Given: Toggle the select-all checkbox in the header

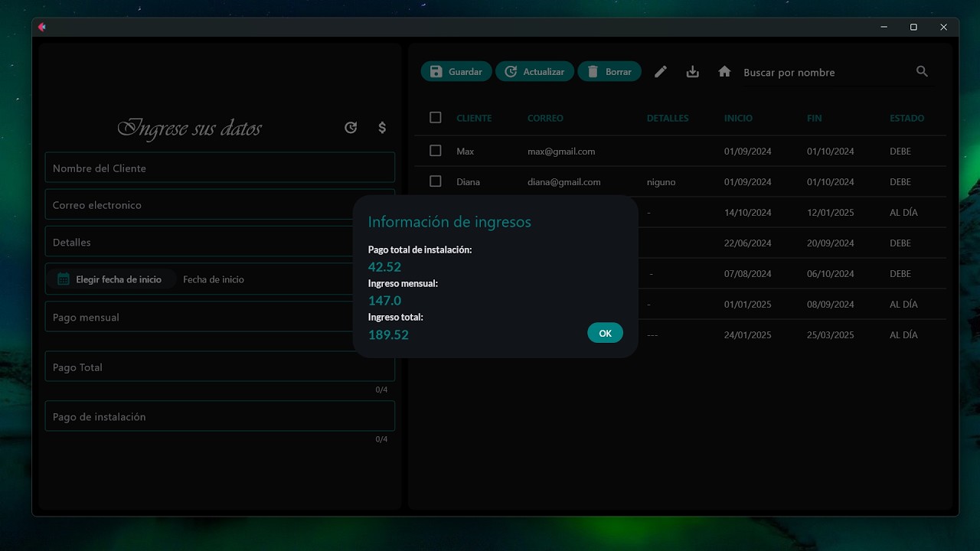Looking at the screenshot, I should pos(436,118).
